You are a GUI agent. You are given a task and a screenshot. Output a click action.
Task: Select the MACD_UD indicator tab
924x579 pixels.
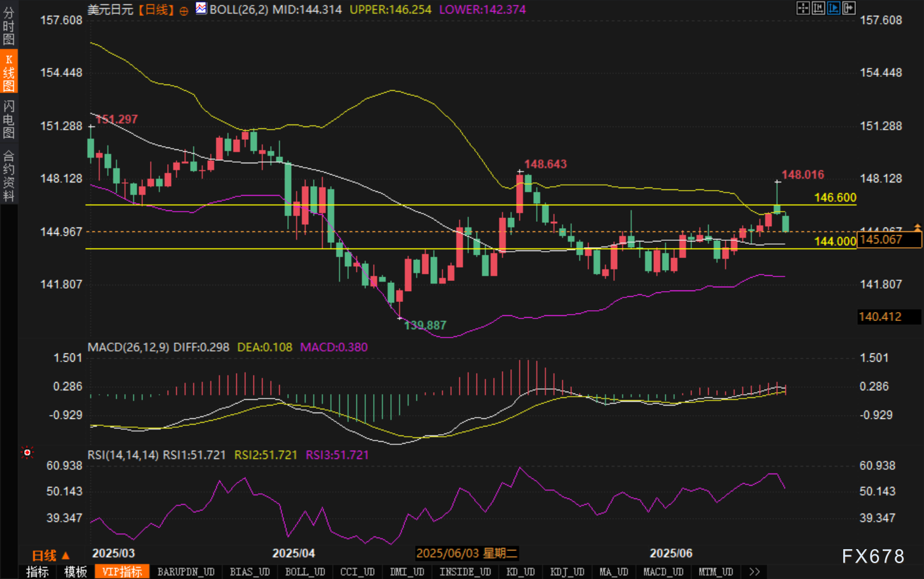pos(663,572)
